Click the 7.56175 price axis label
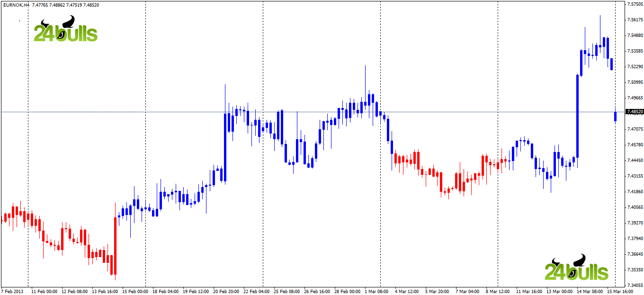This screenshot has width=644, height=295. tap(635, 20)
